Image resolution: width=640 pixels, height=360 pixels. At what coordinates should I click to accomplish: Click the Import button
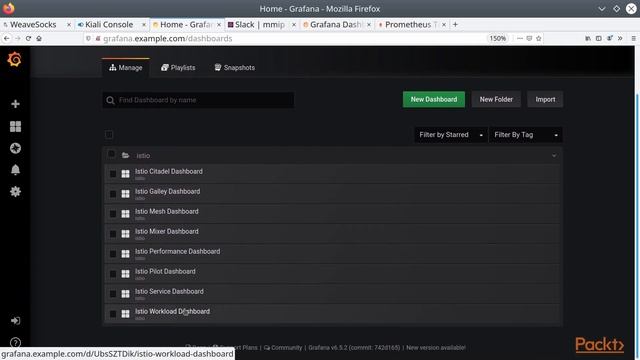tap(545, 99)
